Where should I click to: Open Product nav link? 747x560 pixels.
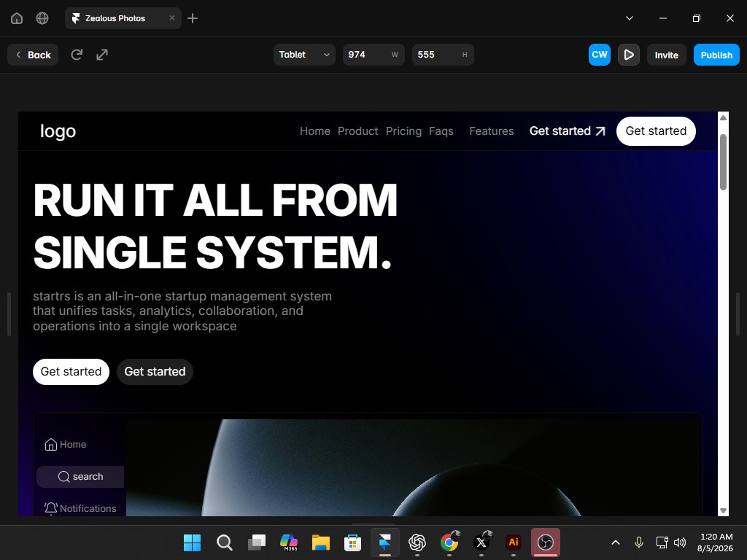[357, 131]
